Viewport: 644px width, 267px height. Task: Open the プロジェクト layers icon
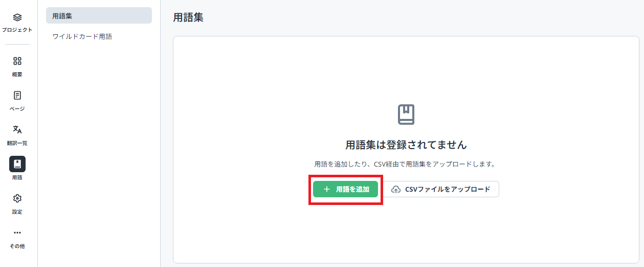(17, 17)
